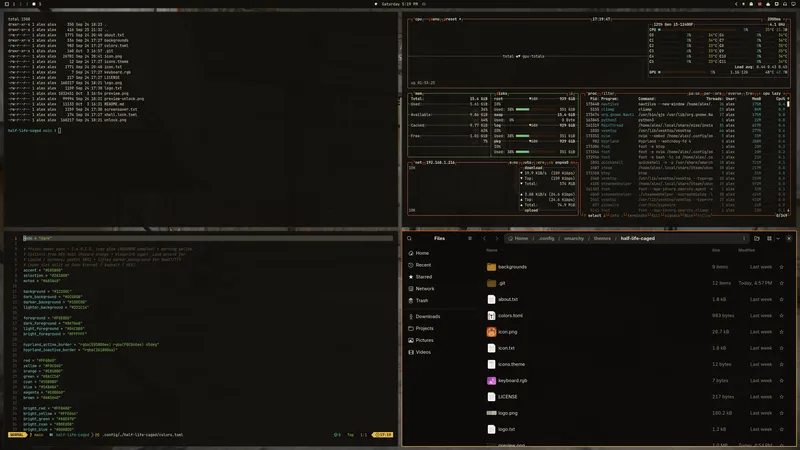
Task: Switch Files to grid view
Action: (x=769, y=238)
